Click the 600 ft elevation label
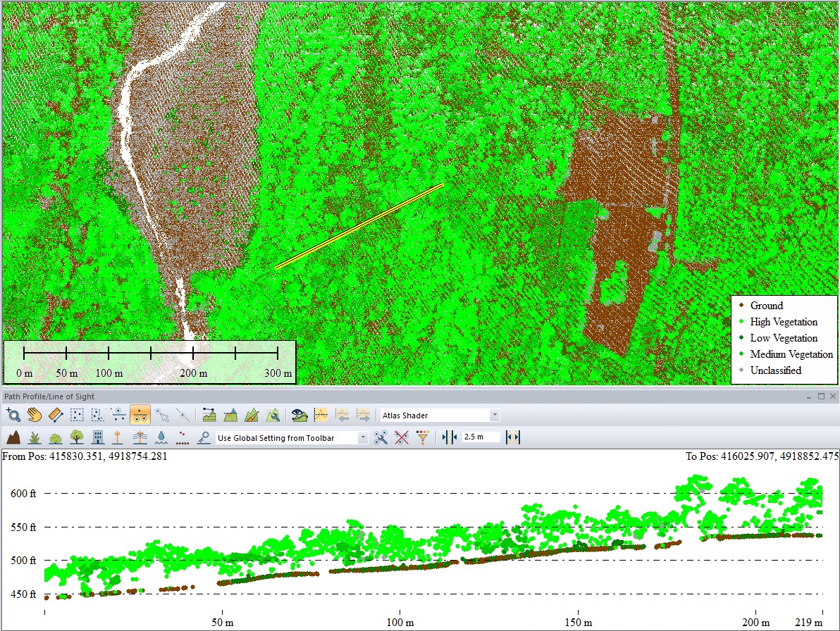 tap(23, 494)
